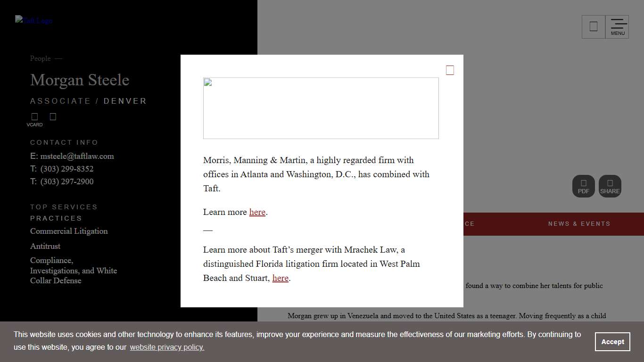Click the banner image in the popup
Screen dimensions: 644x362
(321, 108)
